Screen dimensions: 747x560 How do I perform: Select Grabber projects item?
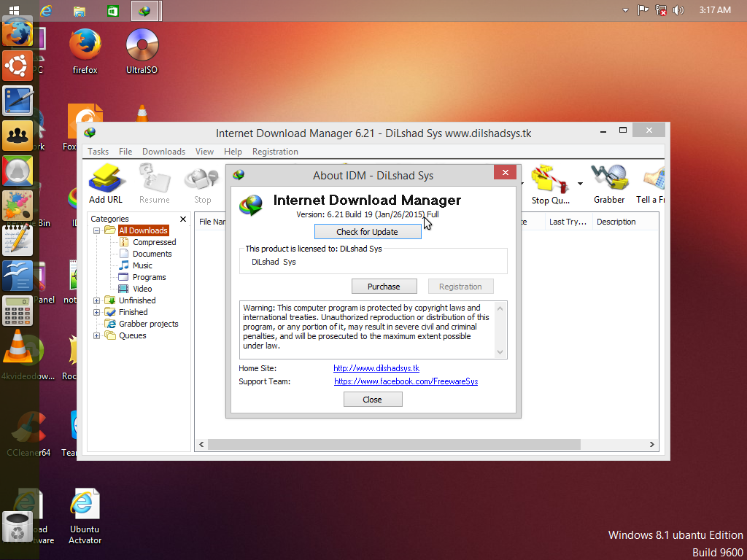click(149, 324)
